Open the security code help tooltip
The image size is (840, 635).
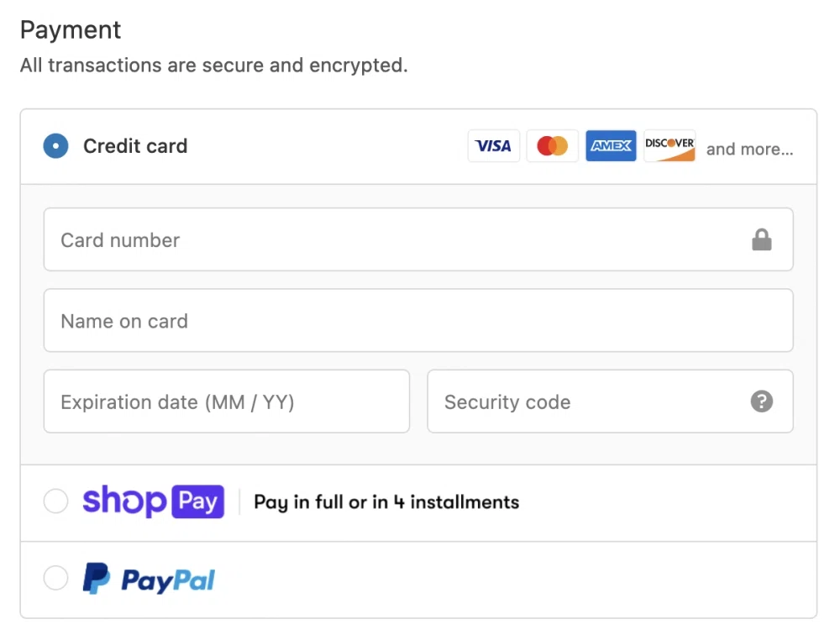click(x=762, y=401)
